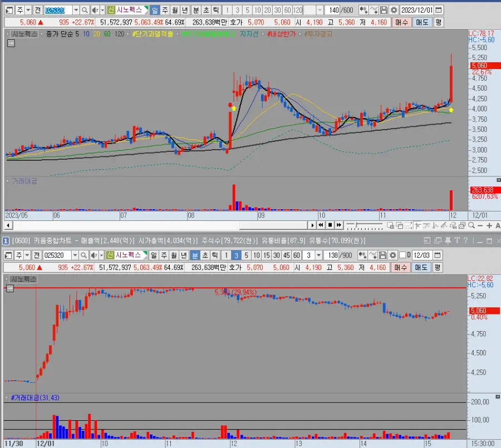The width and height of the screenshot is (501, 448).
Task: Open chart settings gear in upper toolbar
Action: tap(394, 10)
